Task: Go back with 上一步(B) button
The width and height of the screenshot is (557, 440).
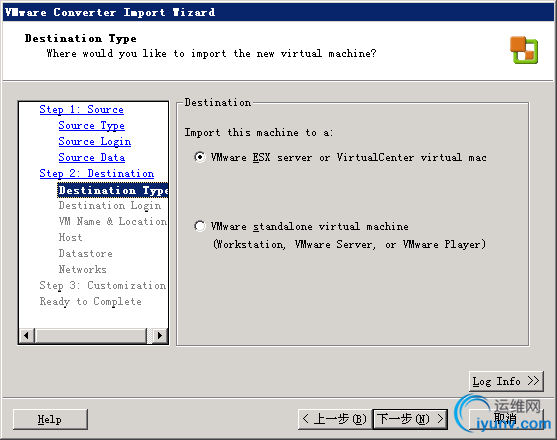Action: tap(335, 419)
